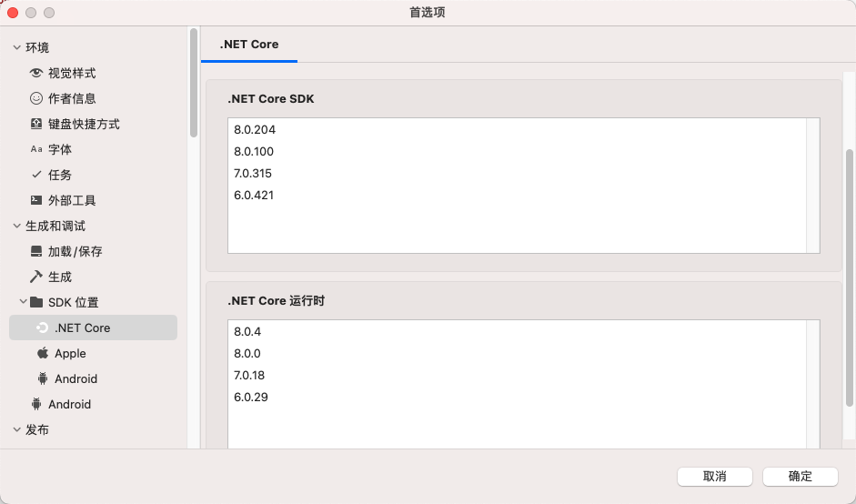Click the .NET Core swirl icon in sidebar

[x=42, y=328]
